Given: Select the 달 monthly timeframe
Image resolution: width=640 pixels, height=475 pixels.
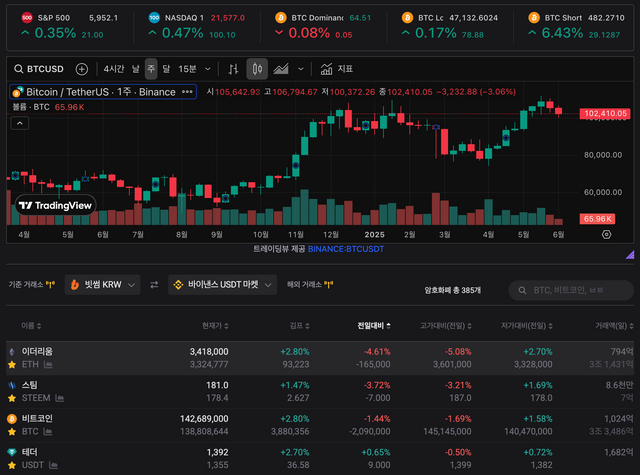Looking at the screenshot, I should [x=166, y=69].
